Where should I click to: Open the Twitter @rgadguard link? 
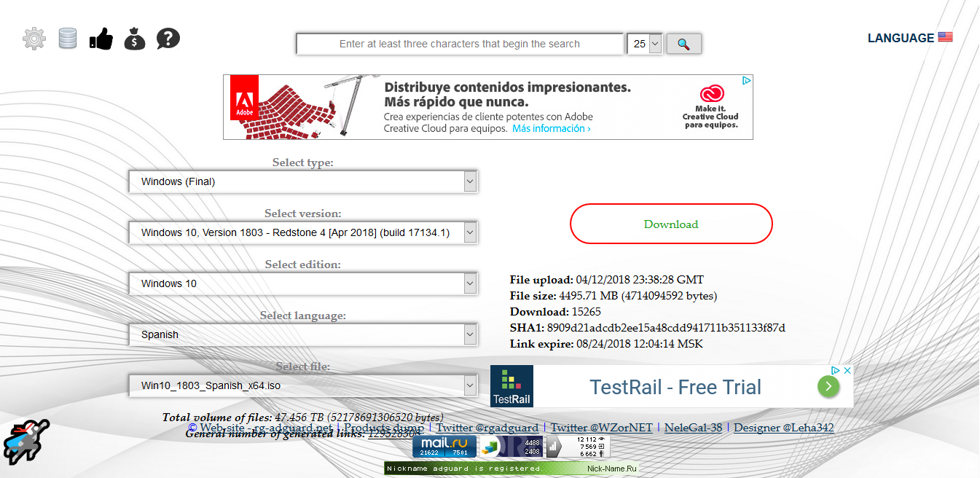point(487,428)
